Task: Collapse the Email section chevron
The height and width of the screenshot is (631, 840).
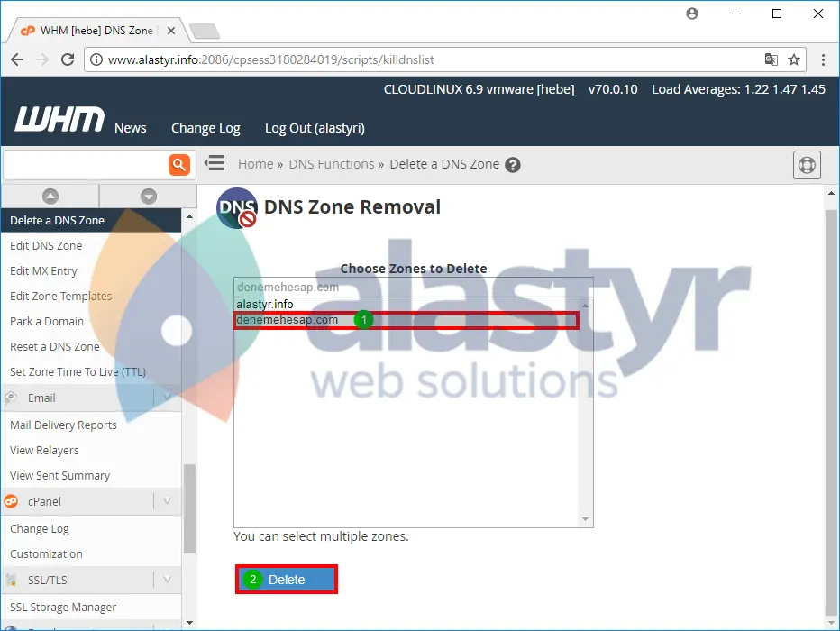Action: click(167, 398)
